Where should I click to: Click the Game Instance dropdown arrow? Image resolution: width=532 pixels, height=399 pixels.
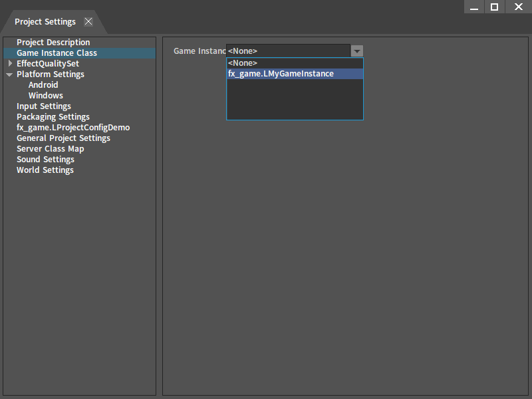357,51
